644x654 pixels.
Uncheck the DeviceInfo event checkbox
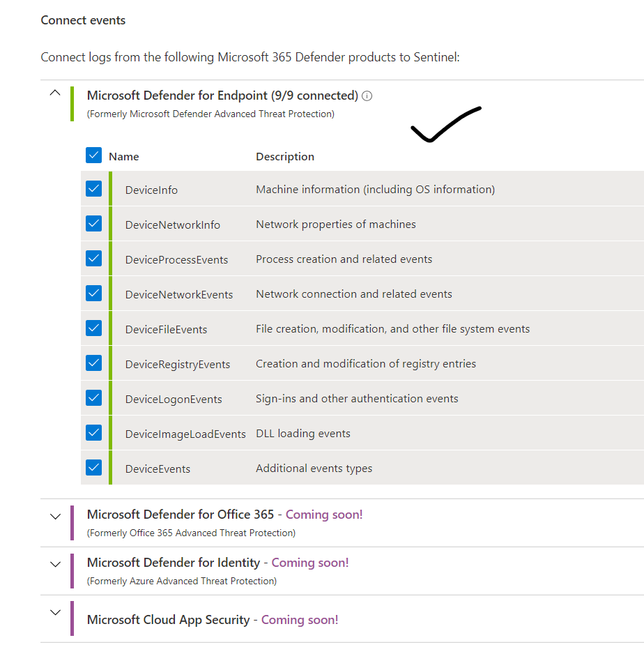coord(93,188)
